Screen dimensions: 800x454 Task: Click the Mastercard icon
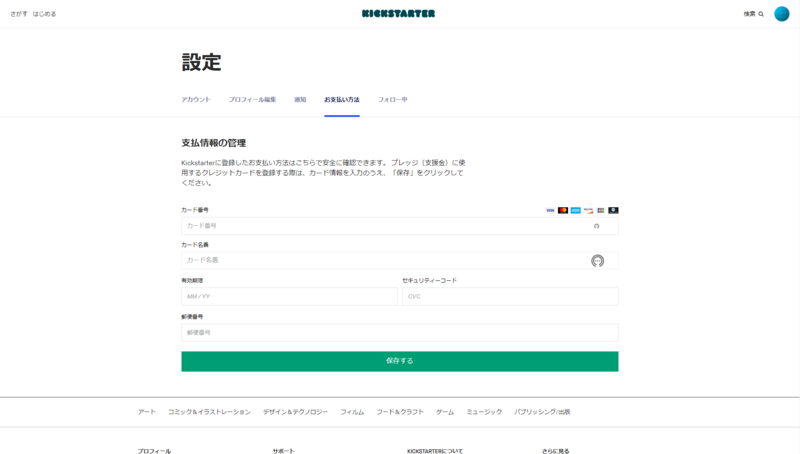(563, 210)
